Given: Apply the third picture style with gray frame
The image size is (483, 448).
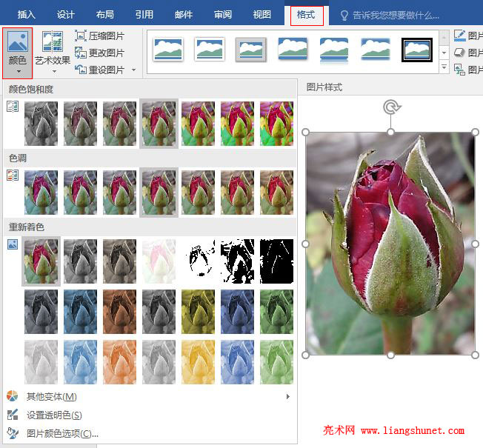Looking at the screenshot, I should [x=250, y=50].
